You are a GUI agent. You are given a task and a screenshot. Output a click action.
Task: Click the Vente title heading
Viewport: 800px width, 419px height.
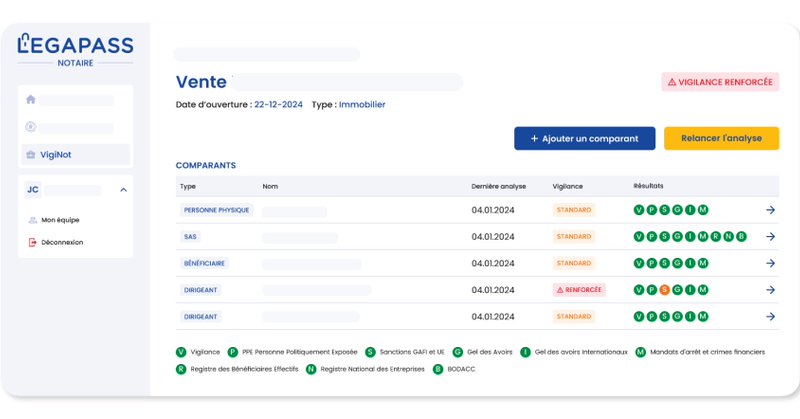pos(201,82)
